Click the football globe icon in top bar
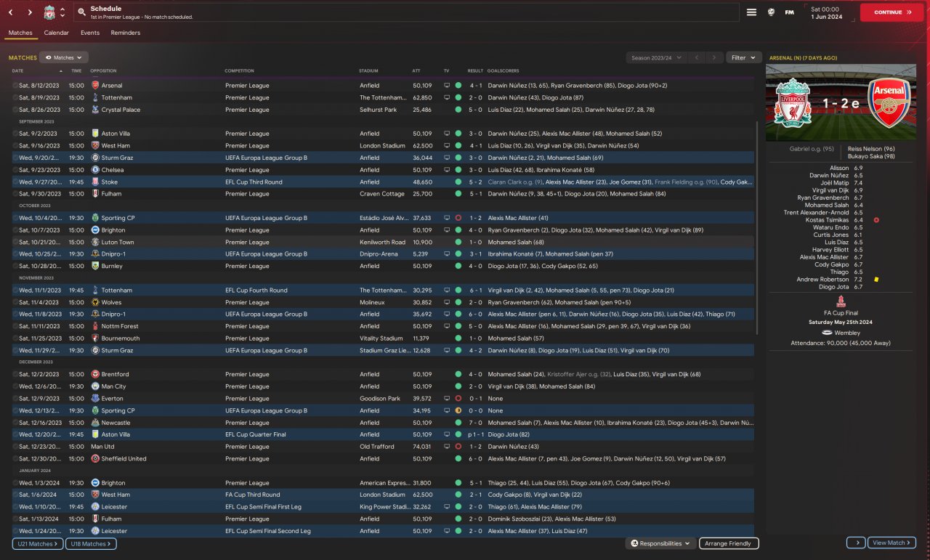 [x=771, y=12]
